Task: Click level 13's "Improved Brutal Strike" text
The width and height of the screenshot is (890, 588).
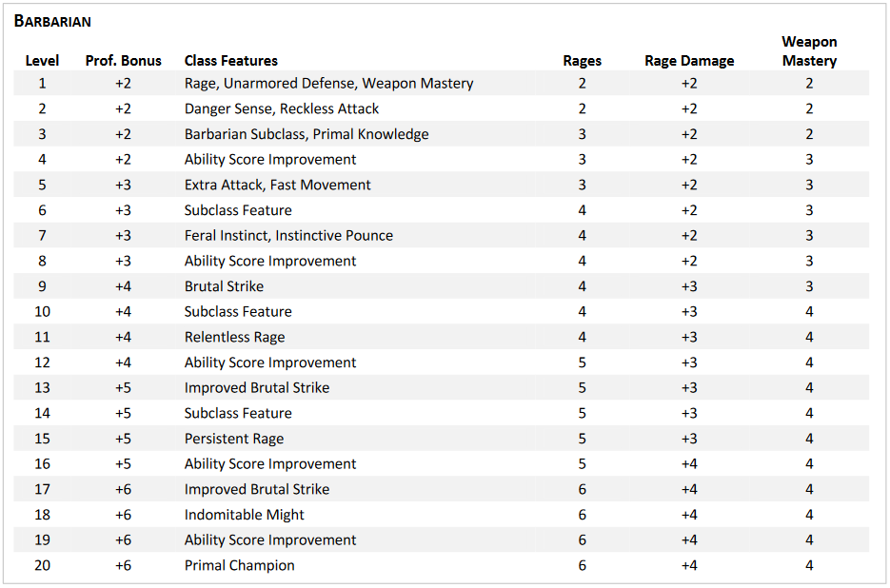Action: click(257, 388)
